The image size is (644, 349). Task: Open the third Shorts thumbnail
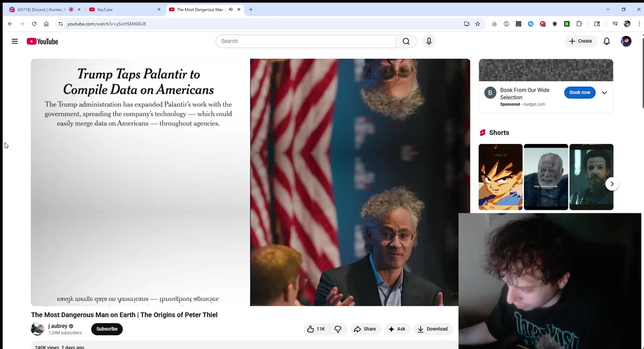[x=591, y=177]
